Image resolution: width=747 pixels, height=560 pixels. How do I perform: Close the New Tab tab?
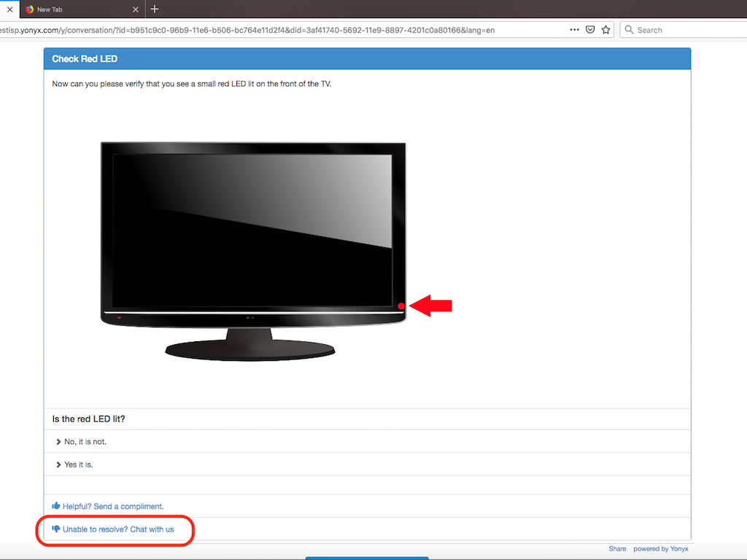tap(135, 9)
